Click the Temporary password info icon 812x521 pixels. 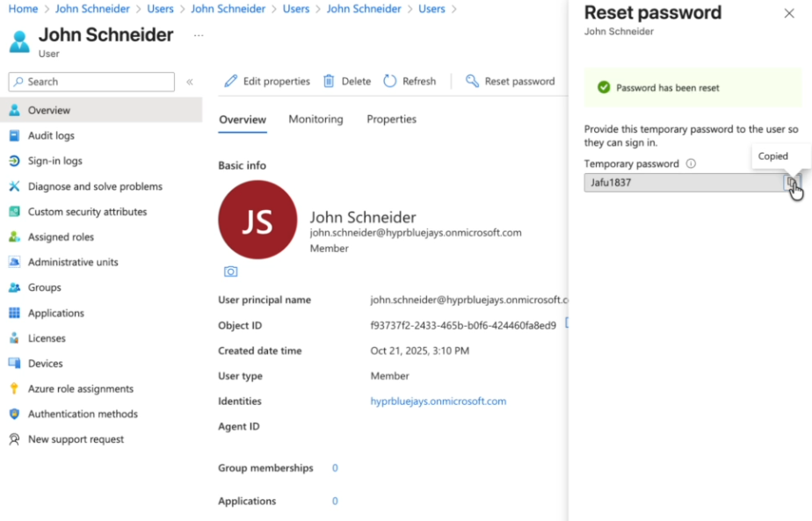[x=691, y=163]
